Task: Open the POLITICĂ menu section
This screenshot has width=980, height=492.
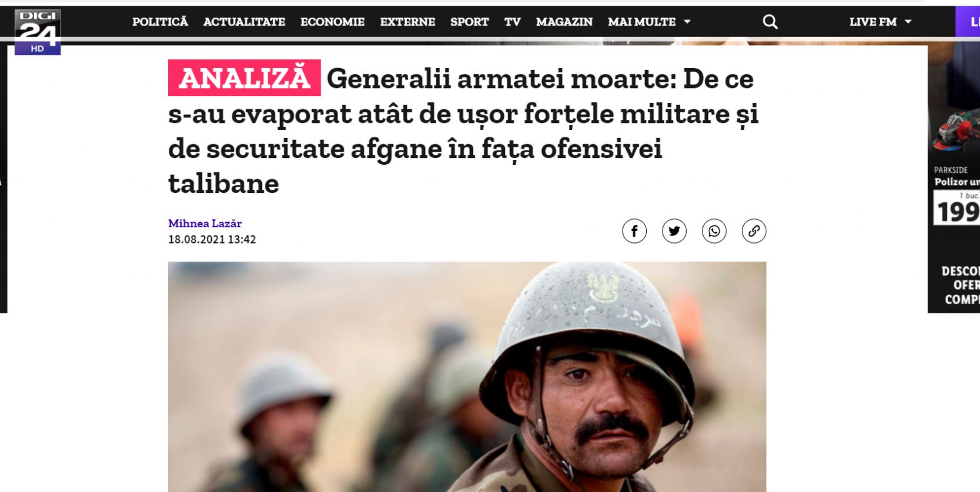Action: tap(160, 22)
